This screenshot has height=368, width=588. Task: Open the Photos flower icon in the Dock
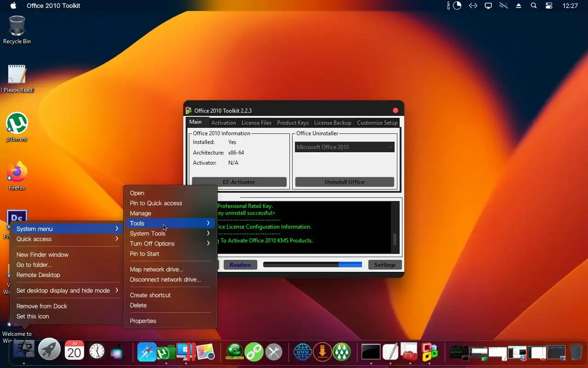point(206,352)
